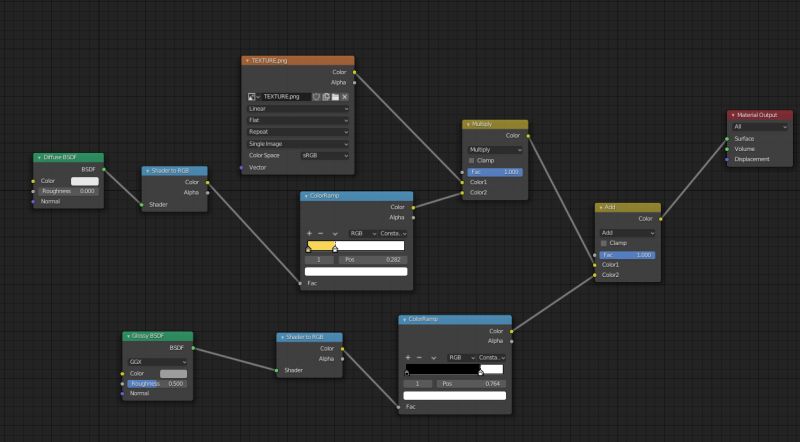Select the white stop handle on black ColorRamp
800x442 pixels.
(481, 372)
